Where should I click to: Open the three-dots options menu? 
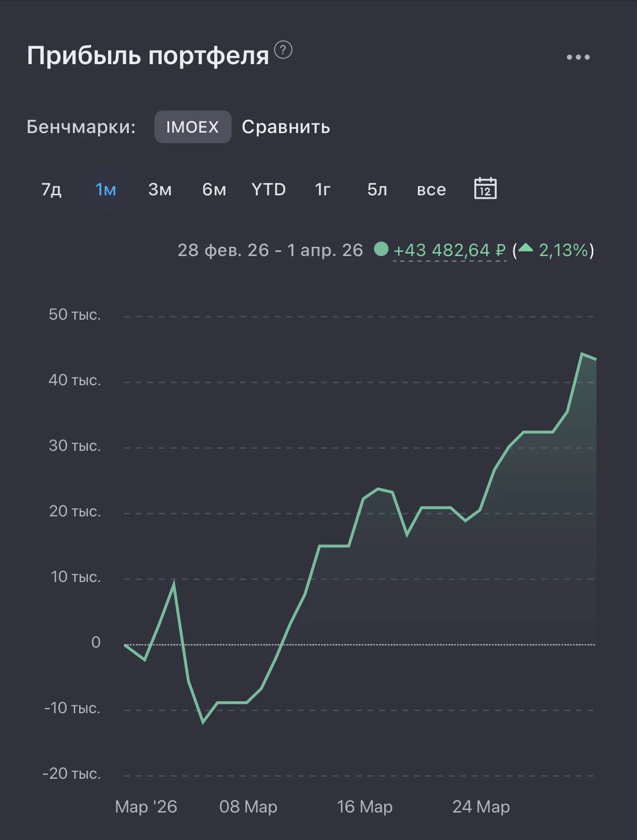pyautogui.click(x=578, y=57)
